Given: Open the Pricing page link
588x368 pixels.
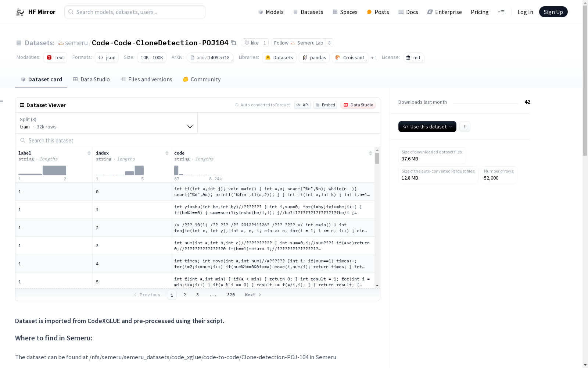Looking at the screenshot, I should pyautogui.click(x=480, y=12).
